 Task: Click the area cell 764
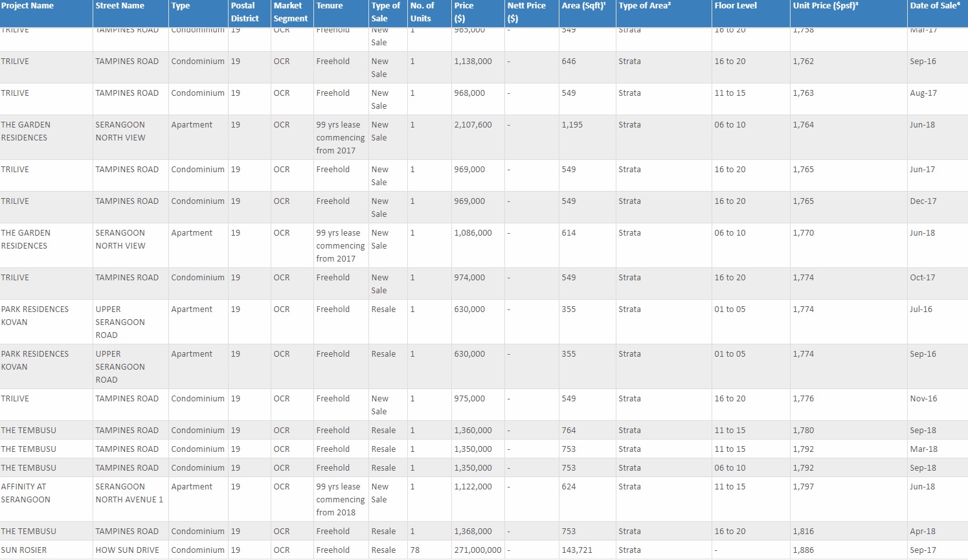click(x=568, y=431)
